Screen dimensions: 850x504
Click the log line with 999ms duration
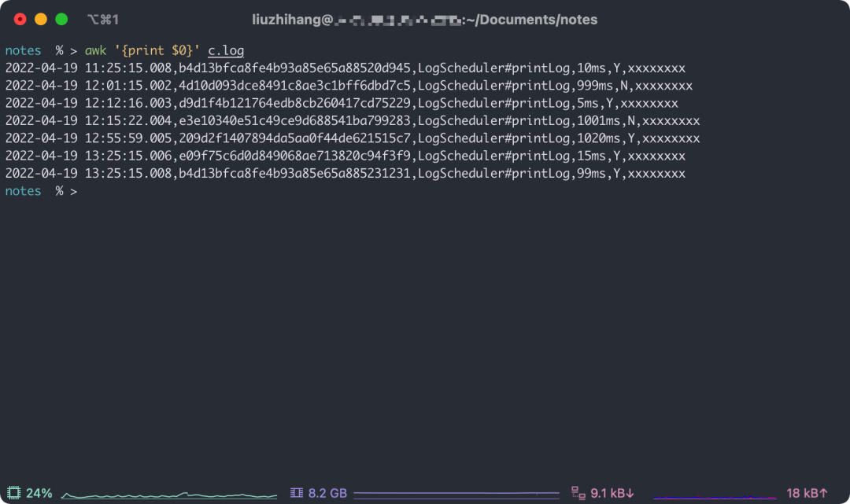[x=349, y=86]
